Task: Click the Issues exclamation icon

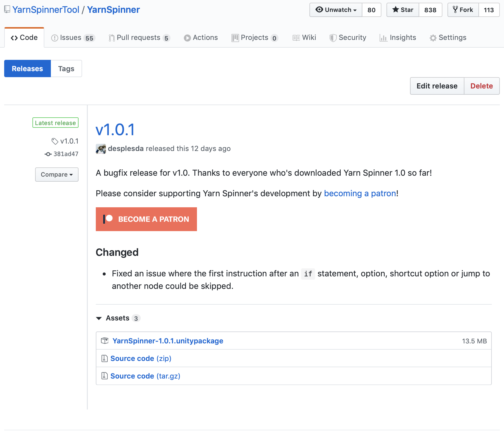Action: coord(55,38)
